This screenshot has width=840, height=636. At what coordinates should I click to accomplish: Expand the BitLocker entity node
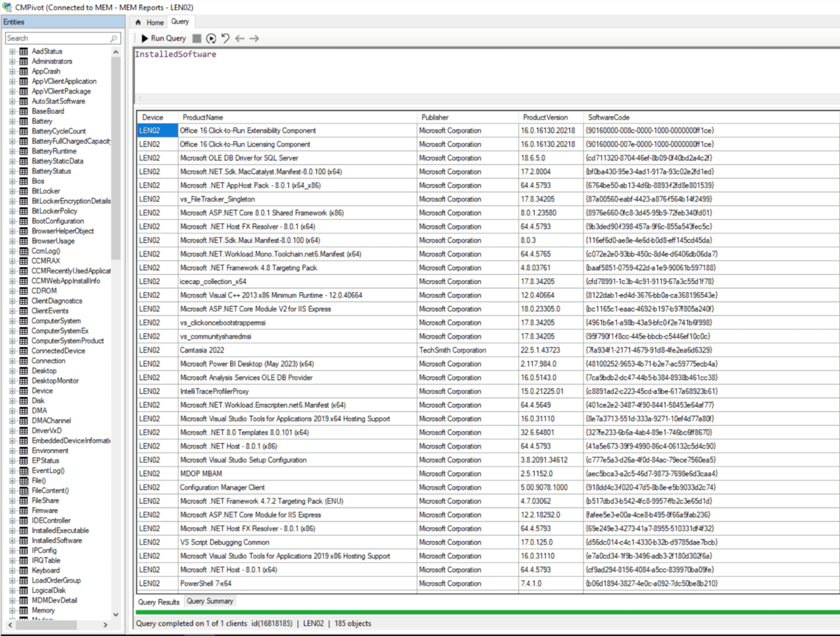12,191
